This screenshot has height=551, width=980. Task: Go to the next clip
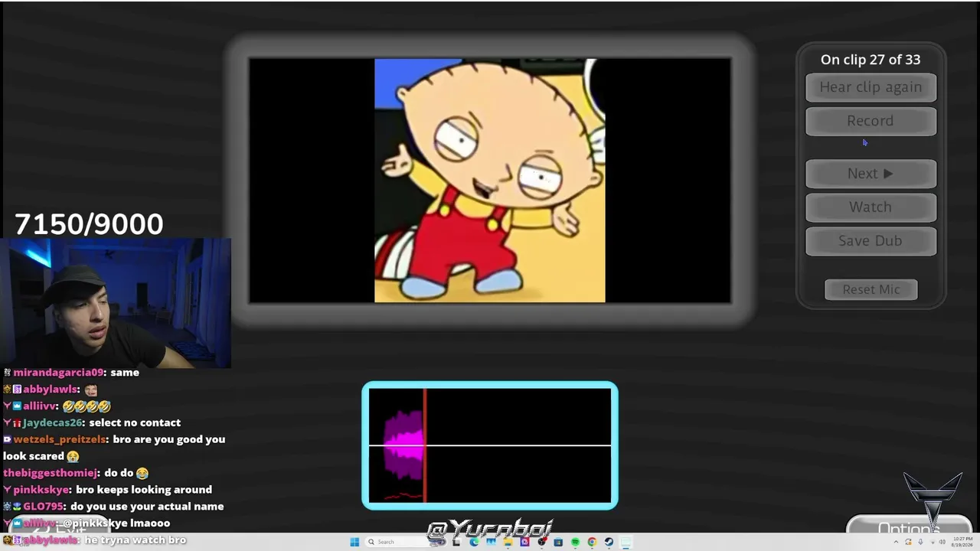coord(871,174)
